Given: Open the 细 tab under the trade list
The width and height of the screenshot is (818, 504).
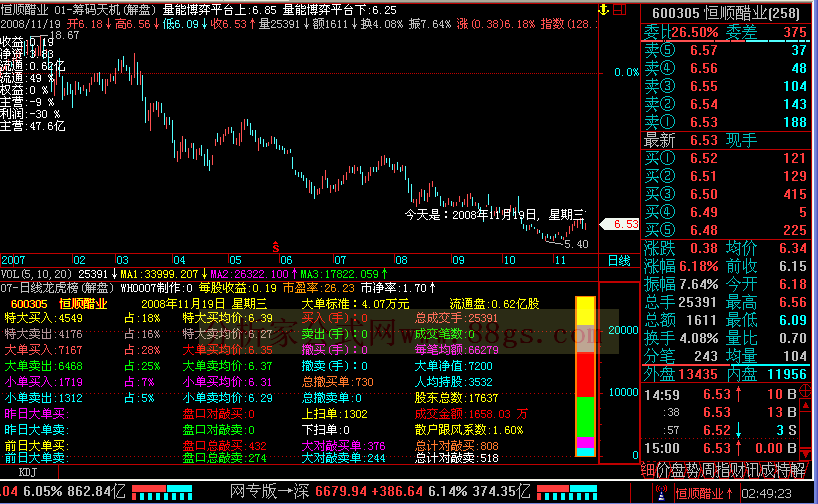Looking at the screenshot, I should pyautogui.click(x=648, y=471).
